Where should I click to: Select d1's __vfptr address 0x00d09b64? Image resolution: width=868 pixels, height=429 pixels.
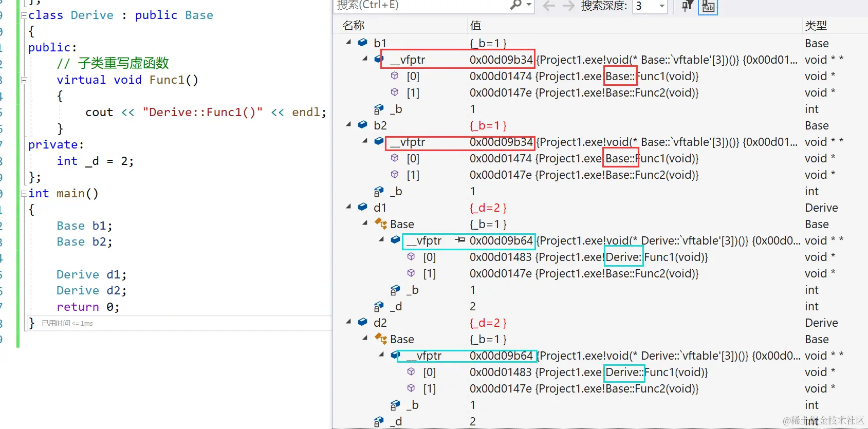pyautogui.click(x=501, y=240)
